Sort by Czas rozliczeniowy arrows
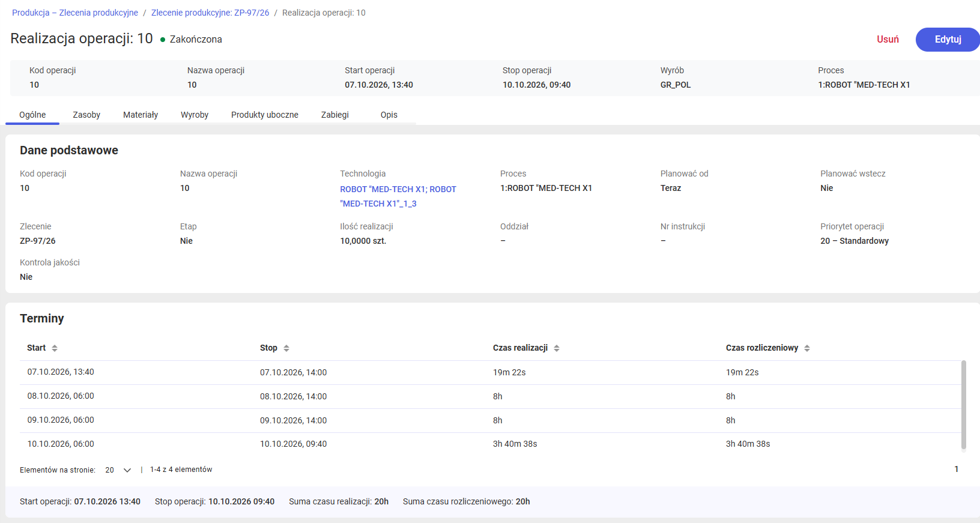This screenshot has height=523, width=980. point(807,348)
